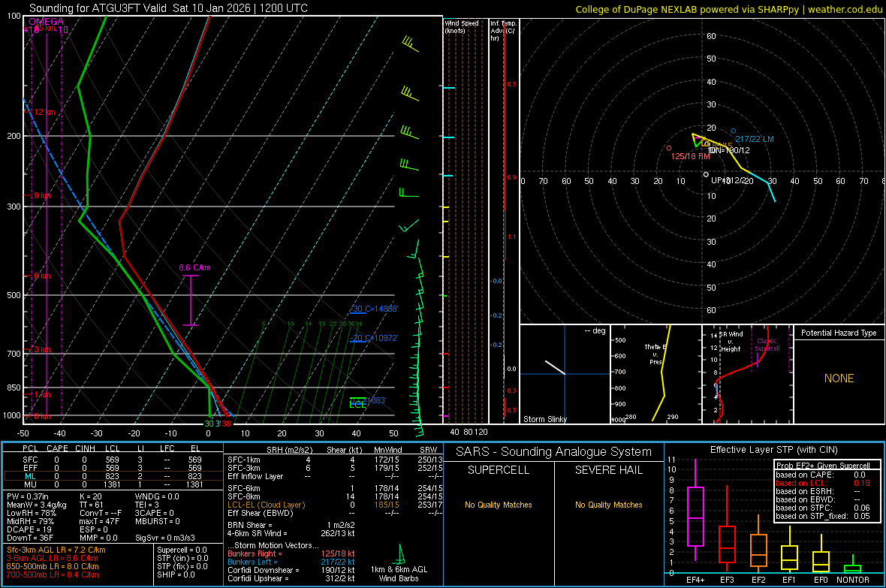Click the BRN Shear = 1 m2/s2 value
The image size is (886, 588).
pyautogui.click(x=291, y=525)
